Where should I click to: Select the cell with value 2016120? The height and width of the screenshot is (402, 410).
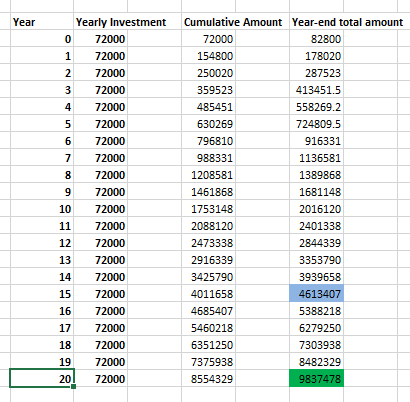click(316, 209)
